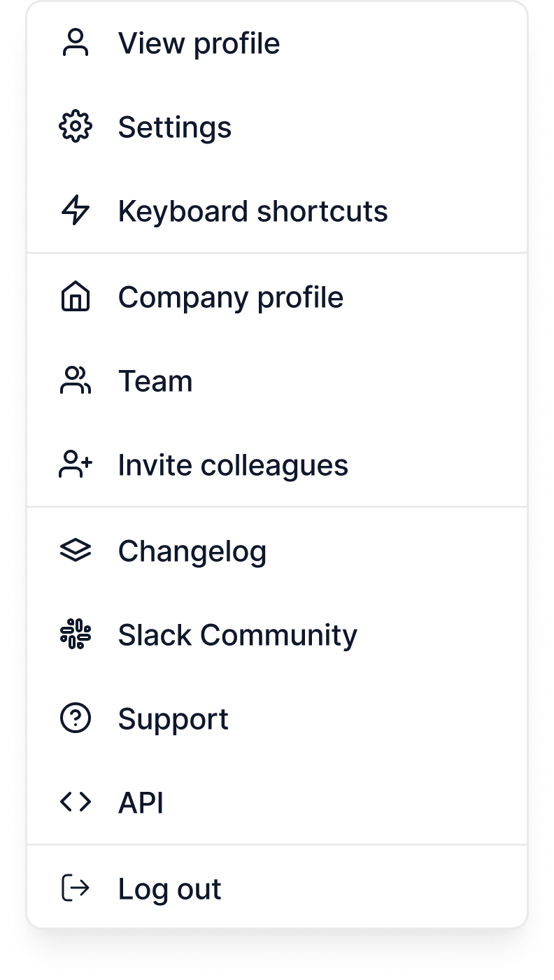554x980 pixels.
Task: Open Slack Community link
Action: pyautogui.click(x=237, y=635)
